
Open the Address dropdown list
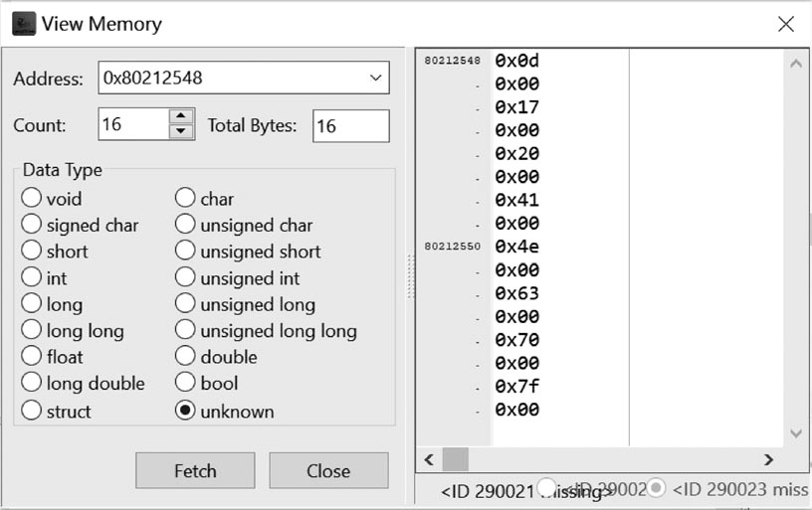tap(375, 78)
